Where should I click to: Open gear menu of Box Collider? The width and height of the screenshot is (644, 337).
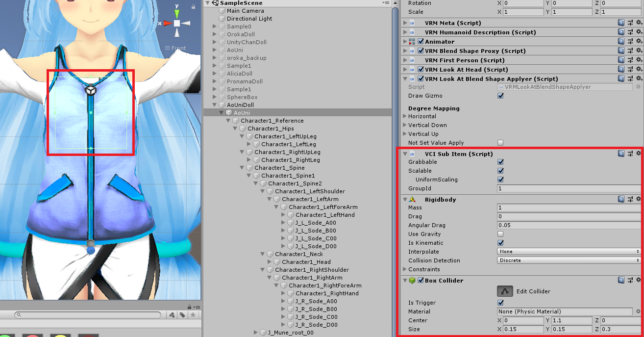coord(639,280)
